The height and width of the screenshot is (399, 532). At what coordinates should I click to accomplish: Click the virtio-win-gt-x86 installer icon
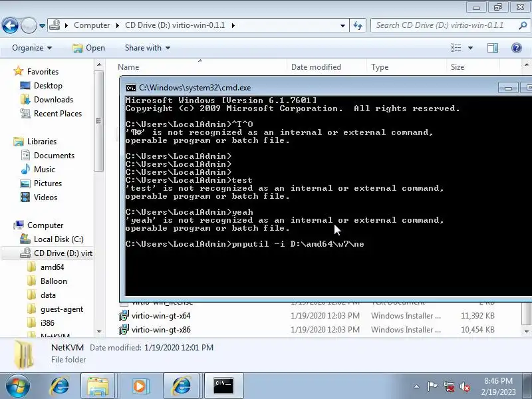[124, 329]
